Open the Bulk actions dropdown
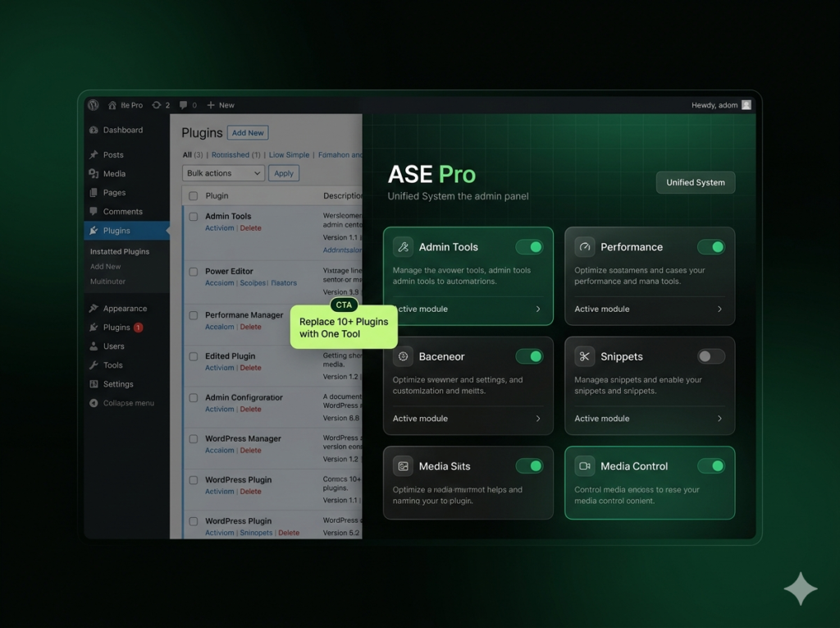The width and height of the screenshot is (840, 628). [x=223, y=173]
